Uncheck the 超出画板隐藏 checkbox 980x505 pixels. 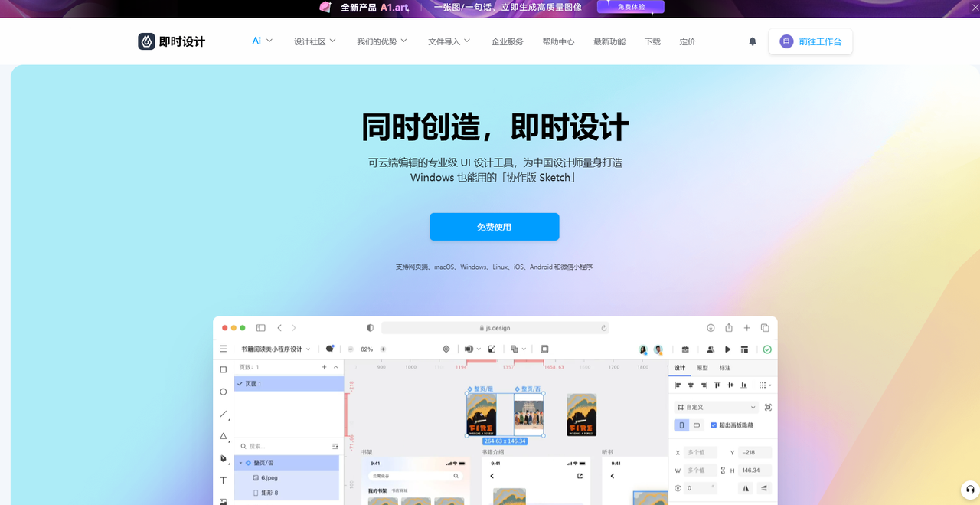pyautogui.click(x=713, y=425)
